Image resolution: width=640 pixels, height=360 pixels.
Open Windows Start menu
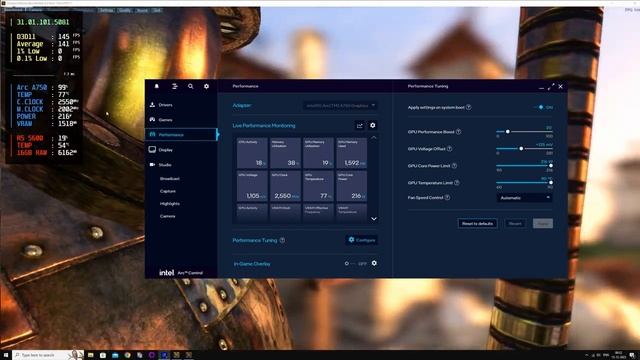pos(6,355)
